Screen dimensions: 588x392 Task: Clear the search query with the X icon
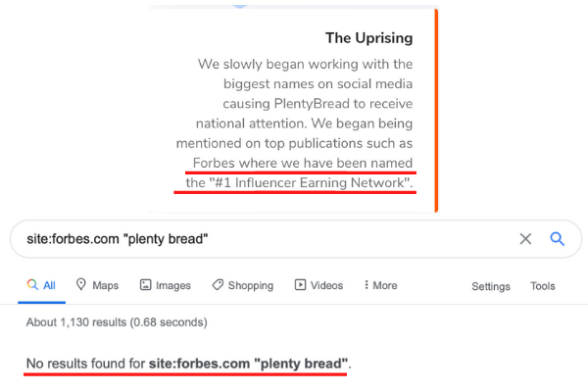(x=525, y=238)
